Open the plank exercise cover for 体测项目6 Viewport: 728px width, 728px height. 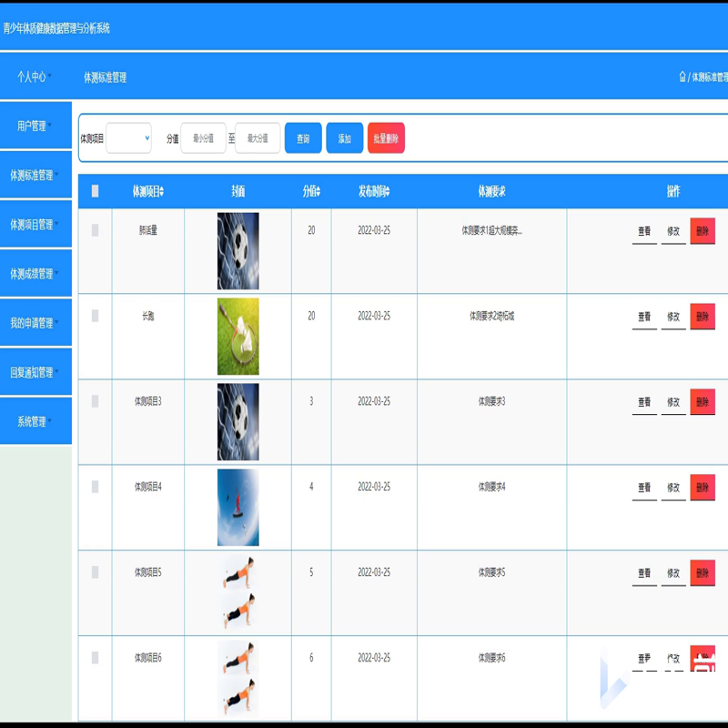coord(238,678)
